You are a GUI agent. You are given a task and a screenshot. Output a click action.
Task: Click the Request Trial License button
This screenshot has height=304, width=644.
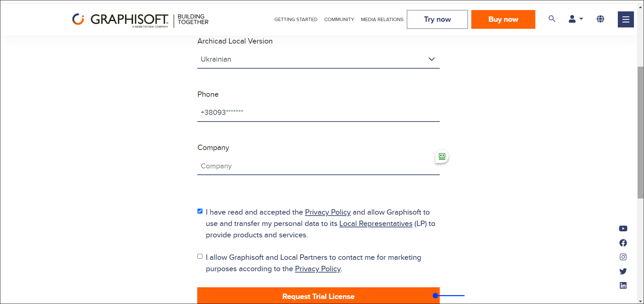pos(318,296)
